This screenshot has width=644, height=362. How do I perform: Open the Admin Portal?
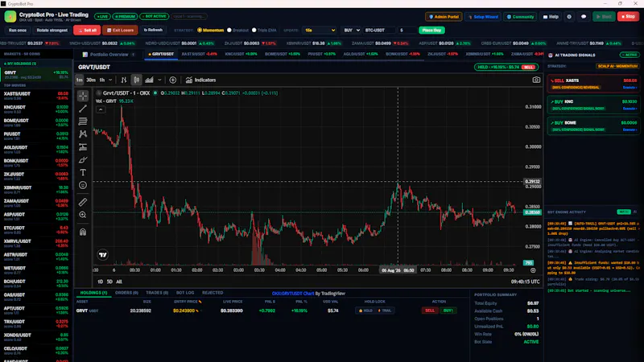point(444,17)
